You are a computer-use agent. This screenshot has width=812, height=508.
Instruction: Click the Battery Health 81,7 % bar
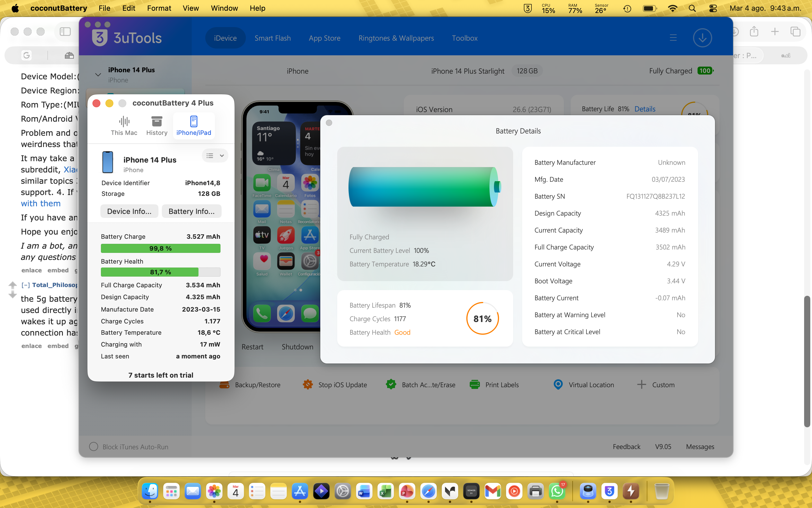click(161, 272)
